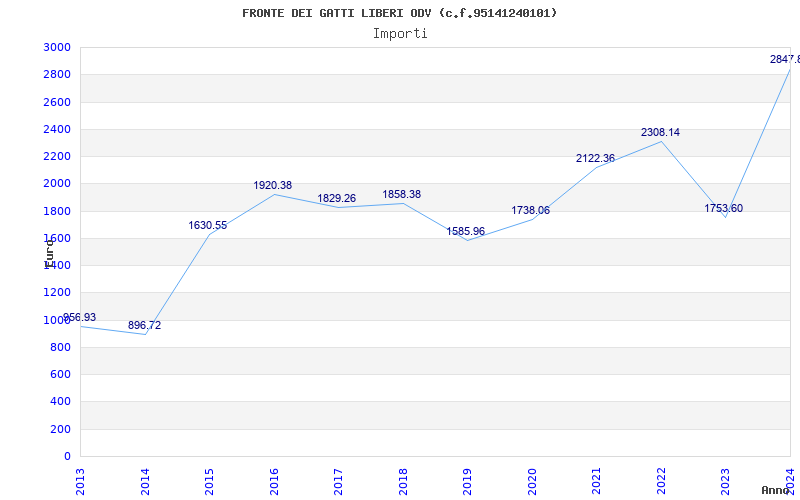The width and height of the screenshot is (800, 500).
Task: Click x-axis year 2016
Action: pos(274,481)
